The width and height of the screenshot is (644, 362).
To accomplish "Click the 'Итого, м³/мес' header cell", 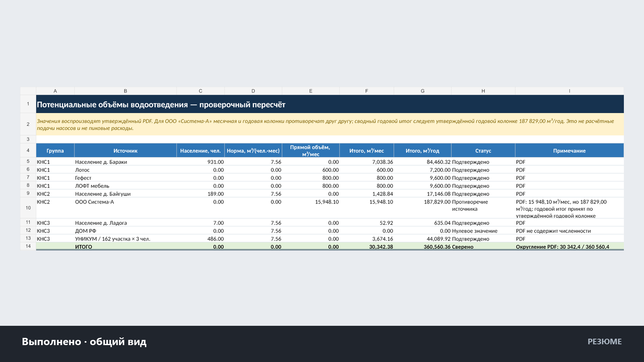I will click(367, 150).
